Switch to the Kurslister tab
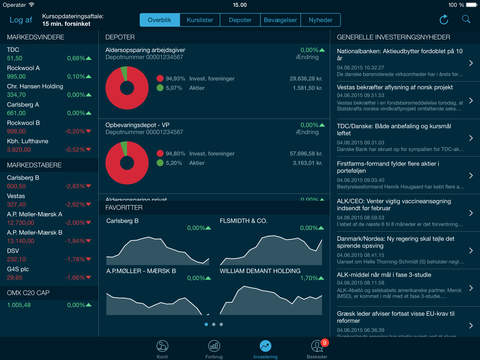This screenshot has width=480, height=360. point(200,20)
